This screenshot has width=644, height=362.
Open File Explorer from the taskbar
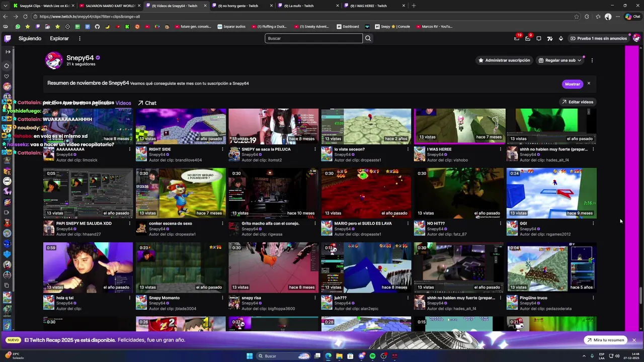click(339, 356)
